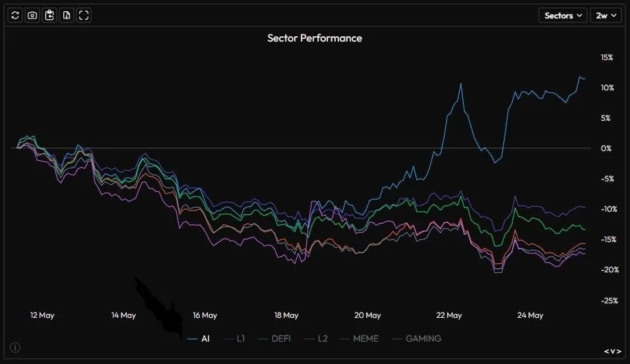Expand the 2w timeframe dropdown
The width and height of the screenshot is (630, 364).
[x=606, y=16]
